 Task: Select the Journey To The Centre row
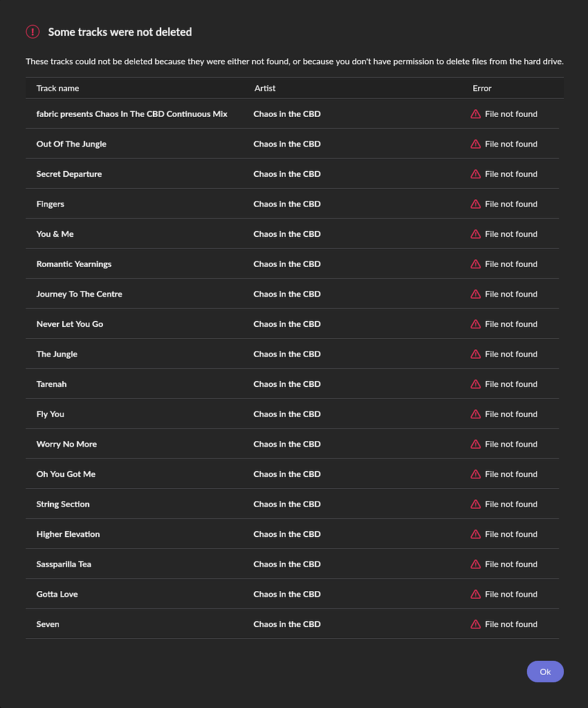(x=79, y=294)
